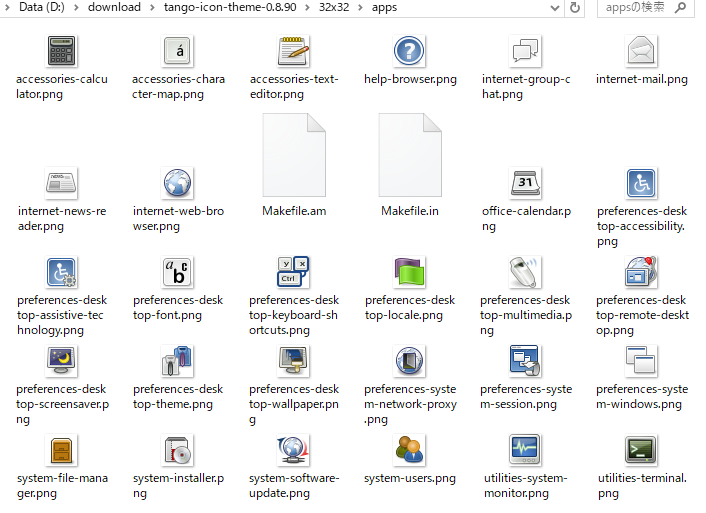706x513 pixels.
Task: Select the system-software-update.png icon
Action: click(294, 450)
